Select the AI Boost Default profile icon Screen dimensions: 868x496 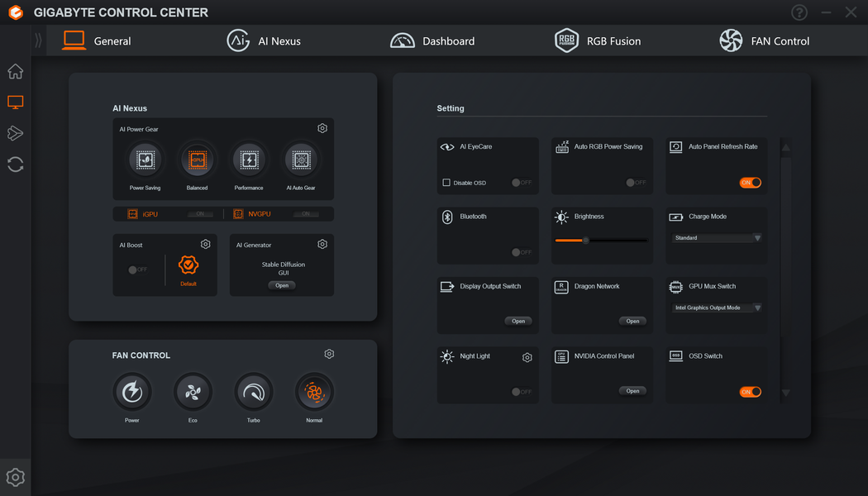[x=188, y=265]
